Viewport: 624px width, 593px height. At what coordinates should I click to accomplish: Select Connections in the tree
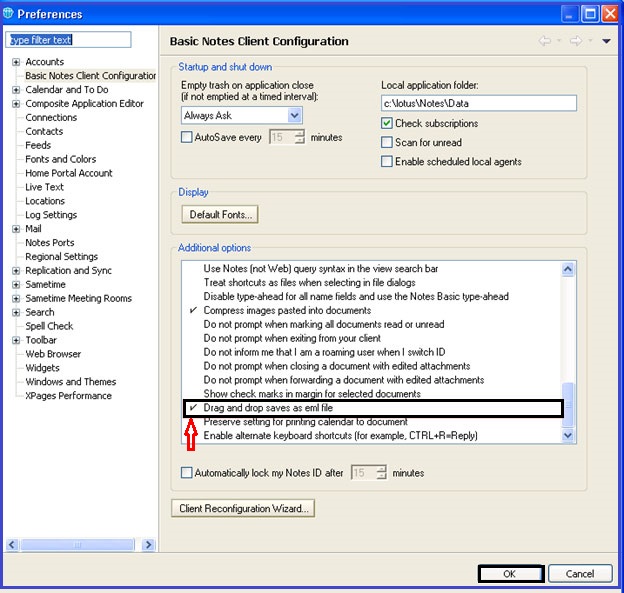pyautogui.click(x=51, y=117)
